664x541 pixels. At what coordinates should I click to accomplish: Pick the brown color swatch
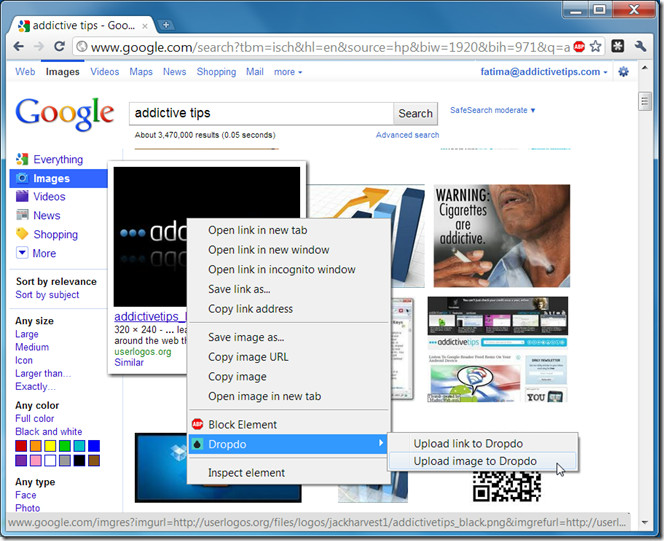[94, 460]
